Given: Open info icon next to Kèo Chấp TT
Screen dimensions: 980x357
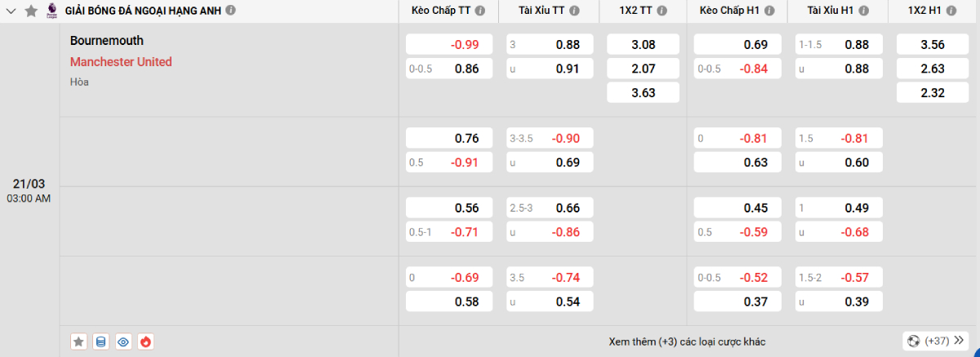Looking at the screenshot, I should 479,11.
